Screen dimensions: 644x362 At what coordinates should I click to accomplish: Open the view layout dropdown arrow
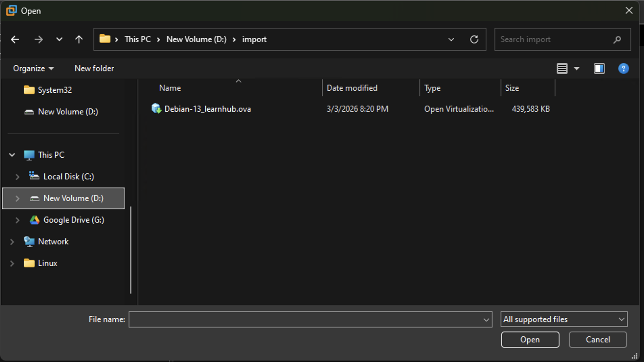click(576, 68)
